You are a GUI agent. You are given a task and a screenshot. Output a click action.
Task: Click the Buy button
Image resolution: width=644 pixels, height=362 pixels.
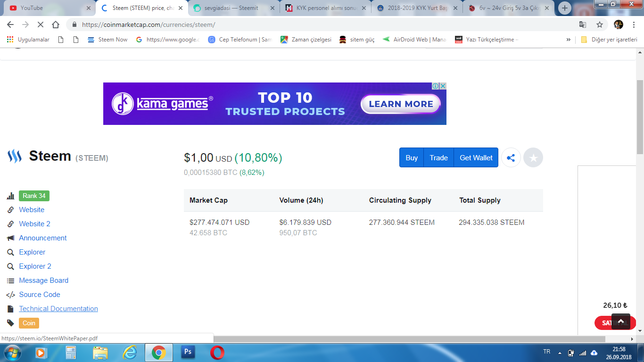tap(412, 158)
